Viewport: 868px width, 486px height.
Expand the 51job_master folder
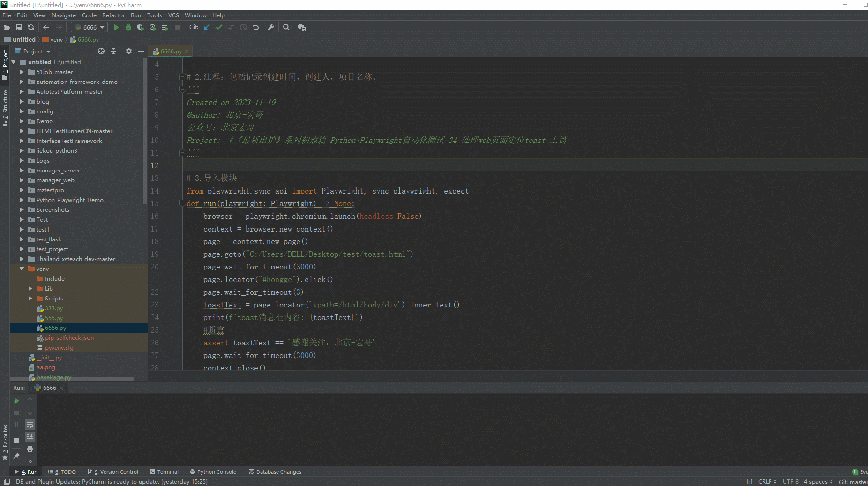(x=22, y=72)
